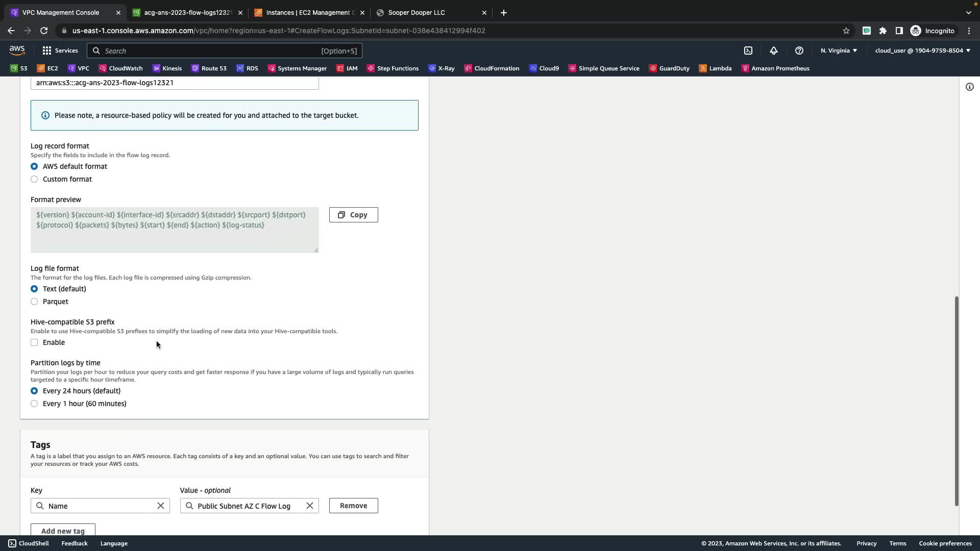This screenshot has height=551, width=980.
Task: Open the Services grid menu
Action: [x=60, y=51]
